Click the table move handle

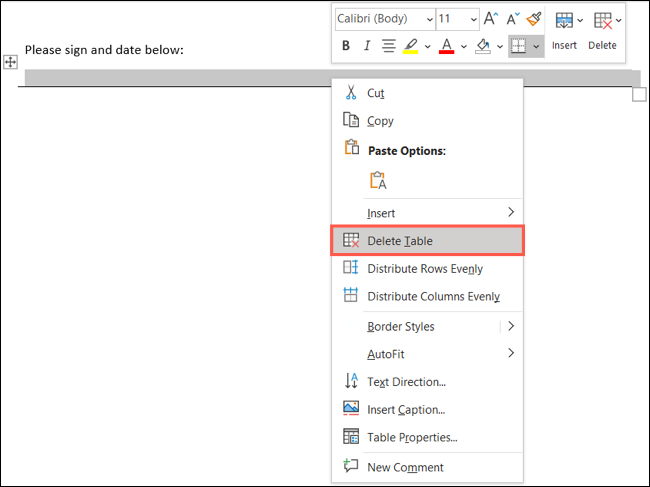click(10, 62)
